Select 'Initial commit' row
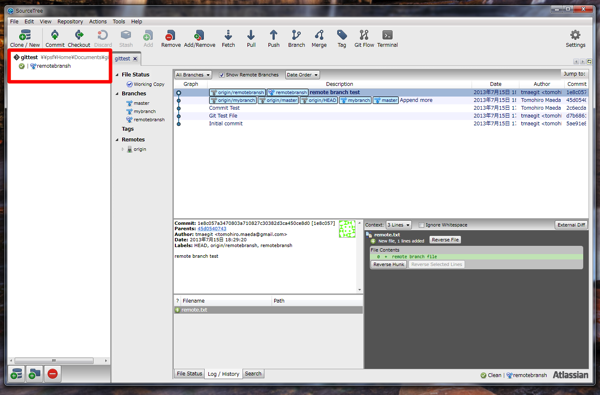This screenshot has width=600, height=395. click(381, 124)
